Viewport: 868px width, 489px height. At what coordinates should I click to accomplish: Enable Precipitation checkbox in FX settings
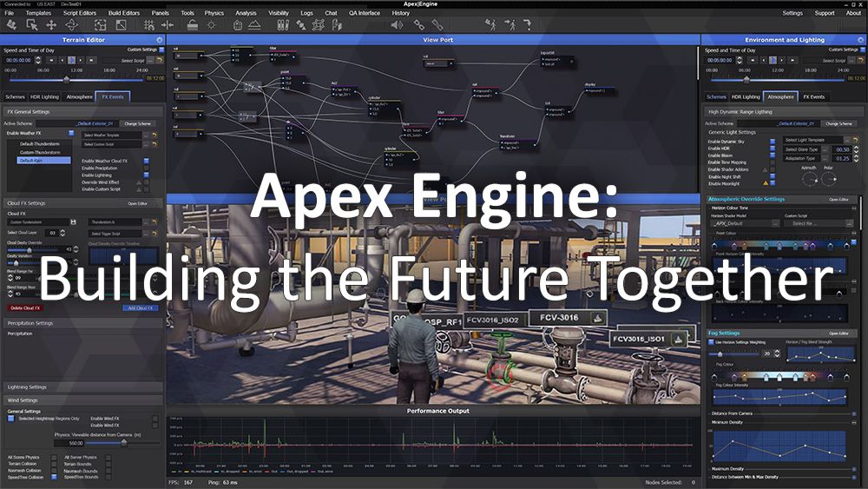click(147, 169)
